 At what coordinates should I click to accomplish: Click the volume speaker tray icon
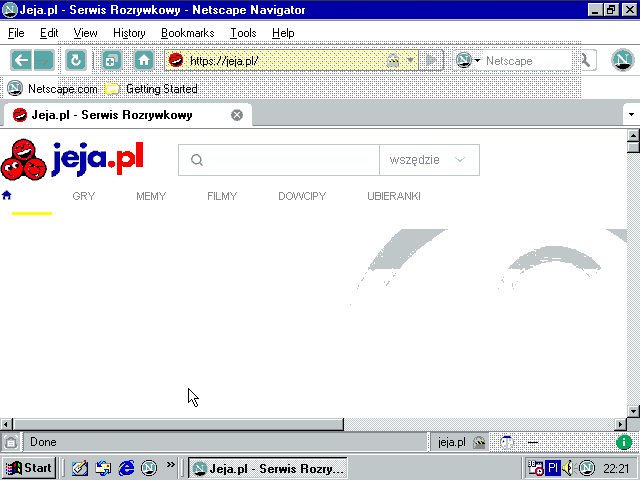coord(567,468)
